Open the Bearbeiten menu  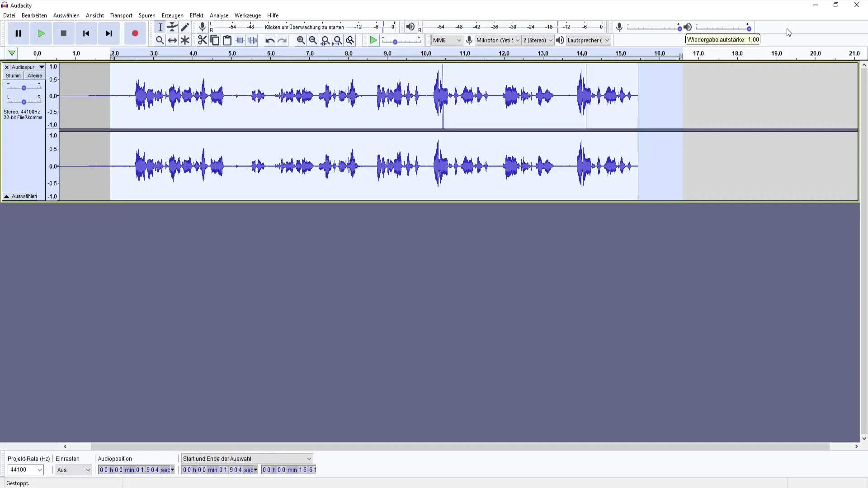coord(34,15)
